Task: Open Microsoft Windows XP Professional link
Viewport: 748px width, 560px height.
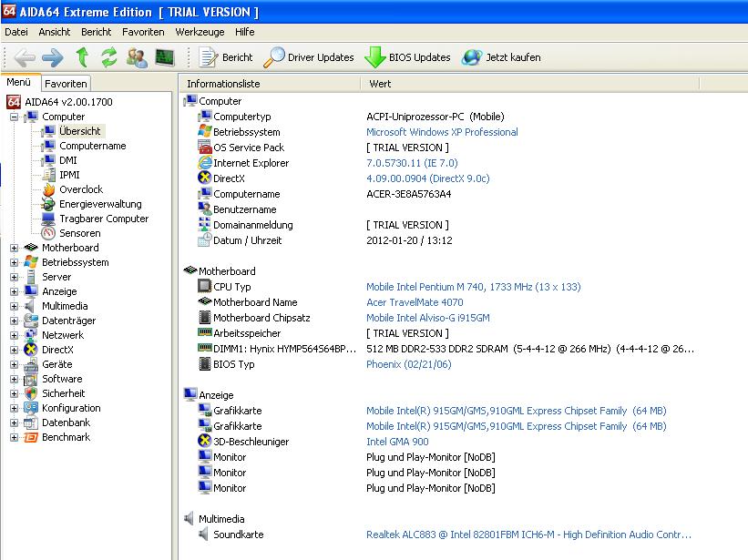Action: (x=442, y=132)
